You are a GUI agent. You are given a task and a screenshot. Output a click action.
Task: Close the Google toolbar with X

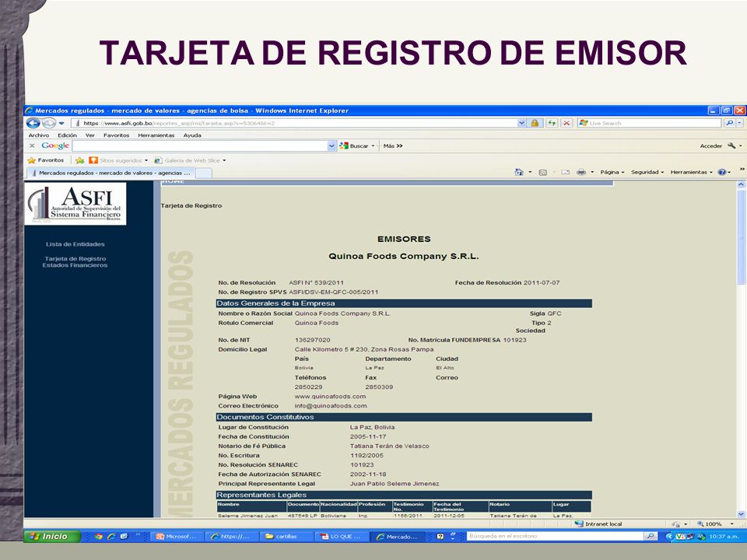point(32,145)
